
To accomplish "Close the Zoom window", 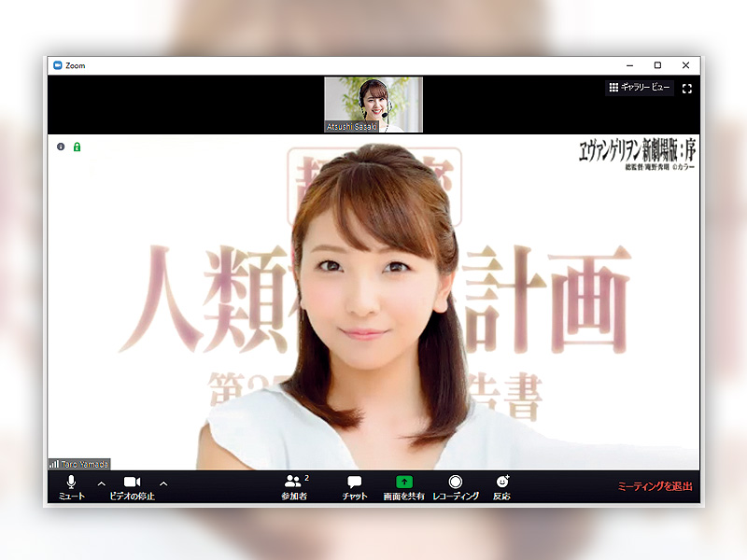I will [x=686, y=65].
